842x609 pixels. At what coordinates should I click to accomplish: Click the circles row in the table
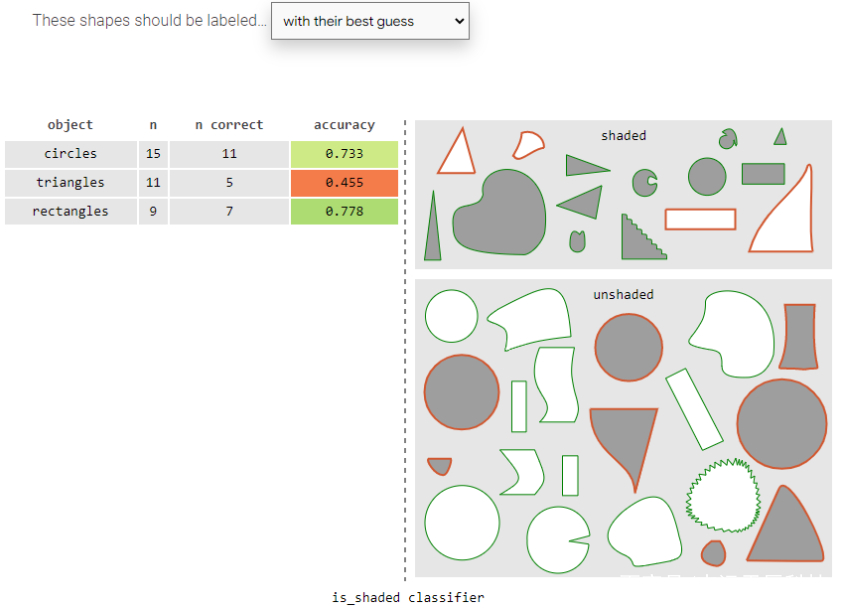201,154
